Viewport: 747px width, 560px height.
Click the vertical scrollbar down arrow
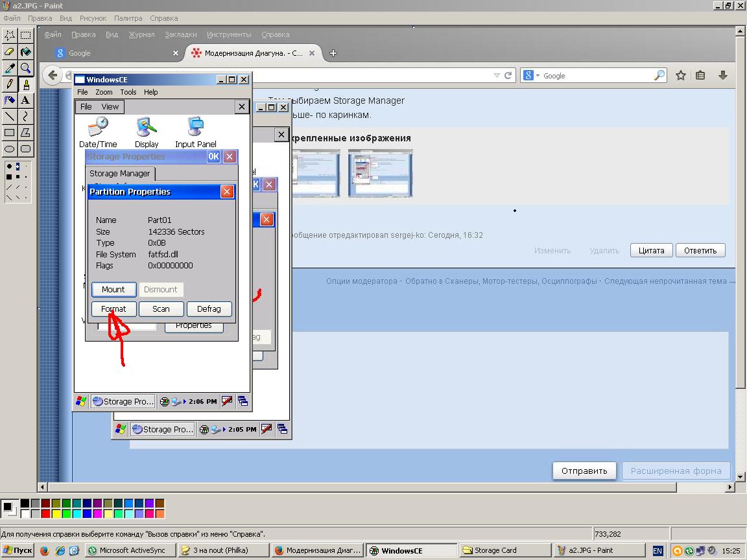coord(741,477)
